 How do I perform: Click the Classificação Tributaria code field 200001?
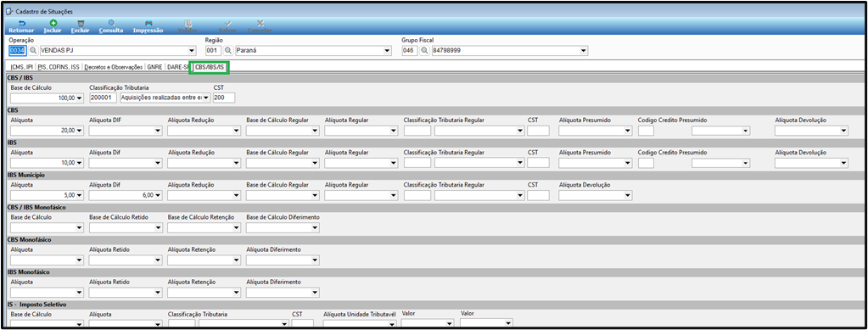pos(103,98)
